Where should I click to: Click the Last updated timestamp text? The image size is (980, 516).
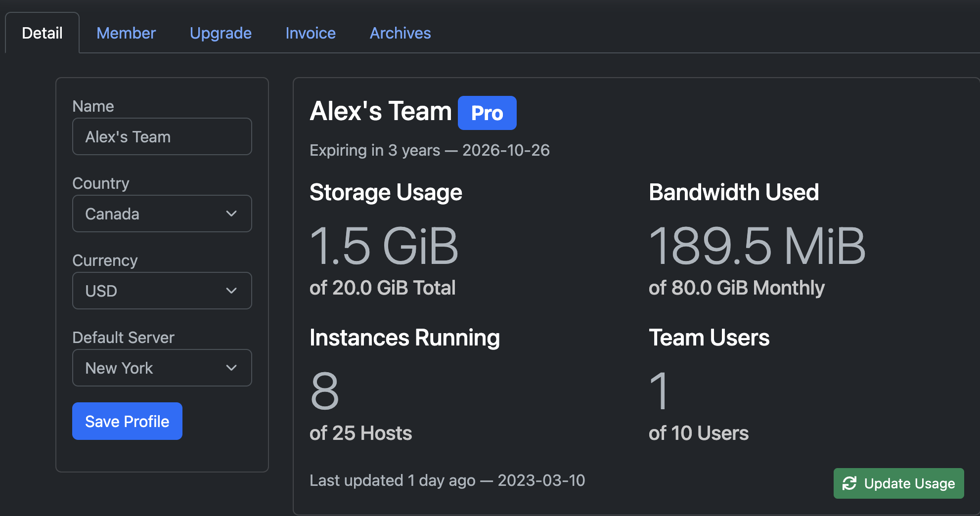pyautogui.click(x=447, y=480)
